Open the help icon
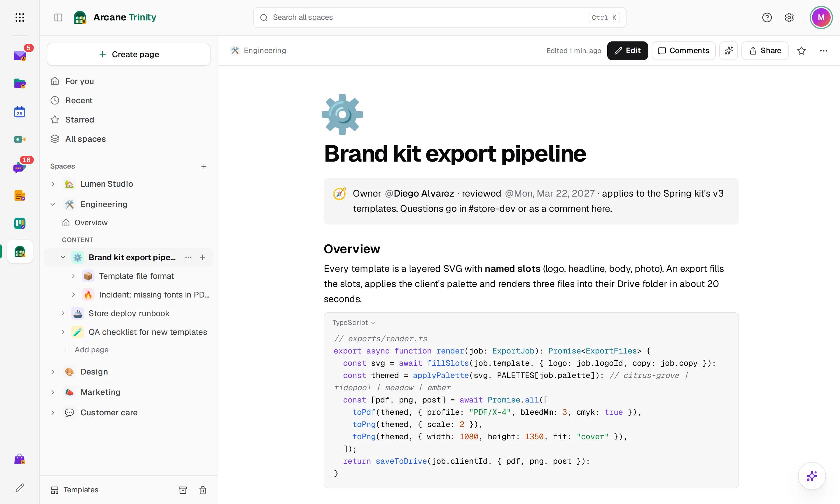The image size is (840, 504). point(767,17)
